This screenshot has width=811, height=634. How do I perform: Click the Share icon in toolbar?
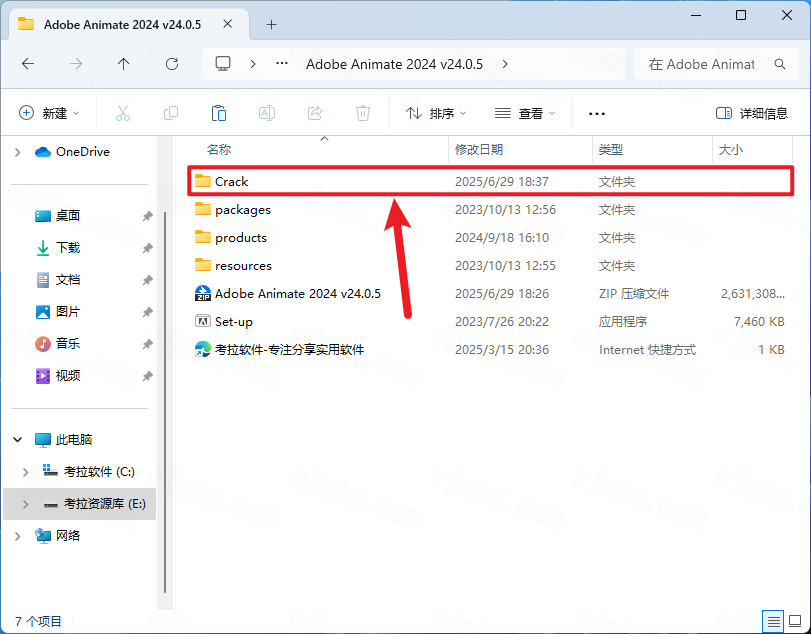point(315,114)
